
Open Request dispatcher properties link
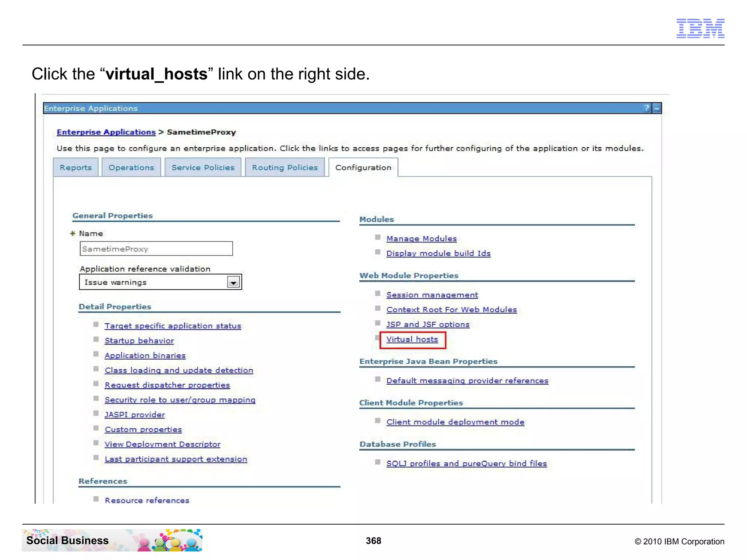coord(167,385)
